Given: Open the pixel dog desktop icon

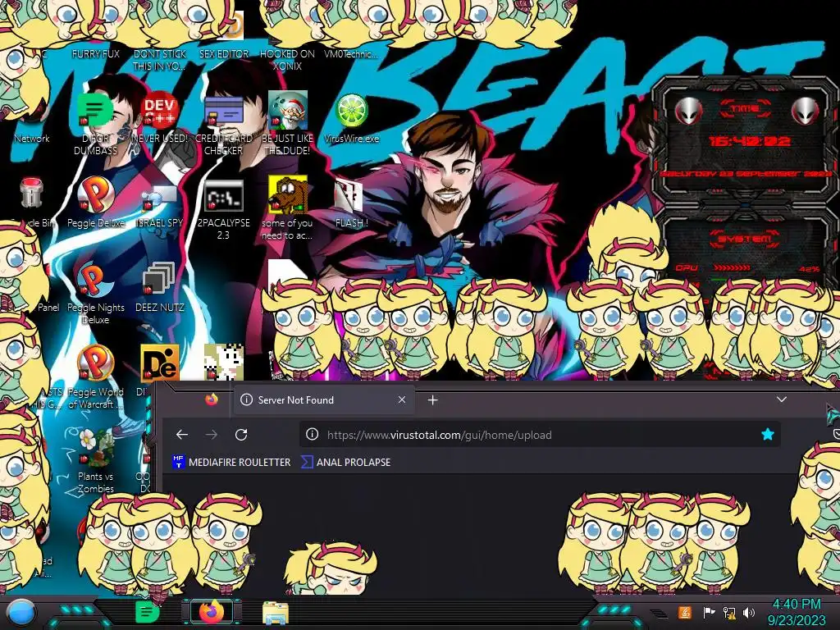Looking at the screenshot, I should click(x=223, y=362).
